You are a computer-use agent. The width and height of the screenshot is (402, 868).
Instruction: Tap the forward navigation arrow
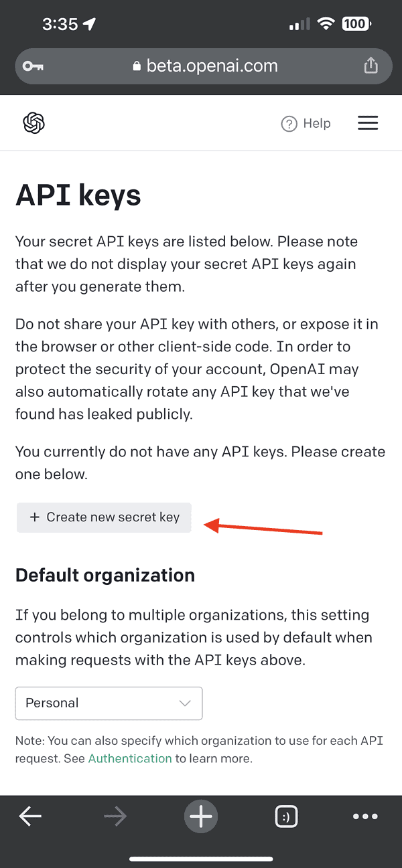pos(115,816)
